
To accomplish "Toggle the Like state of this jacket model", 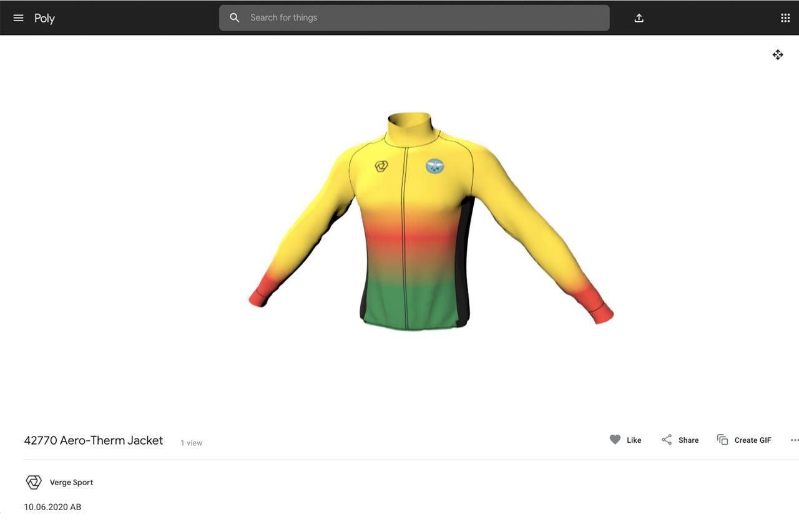I will coord(625,440).
